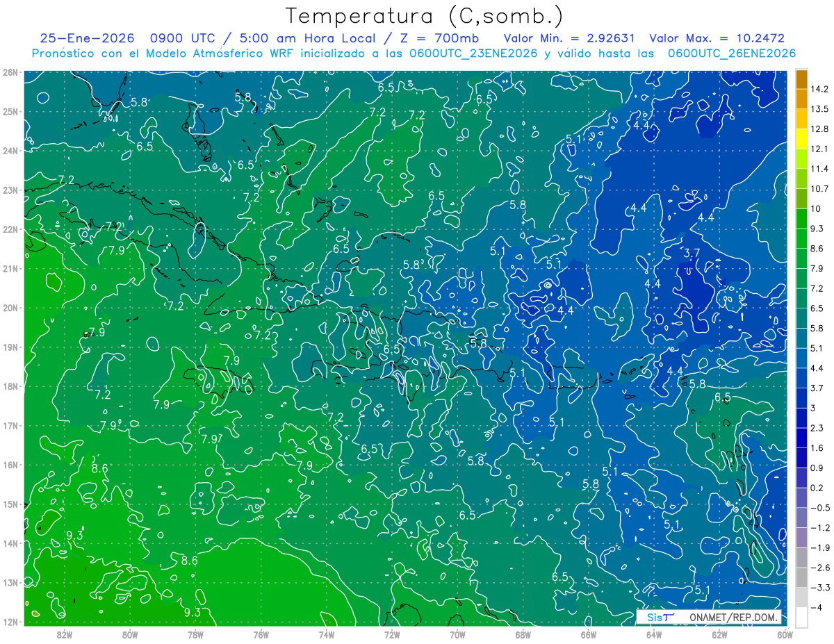Screen dimensions: 834x644
Task: Click the '13N' latitude axis label
Action: (10, 582)
